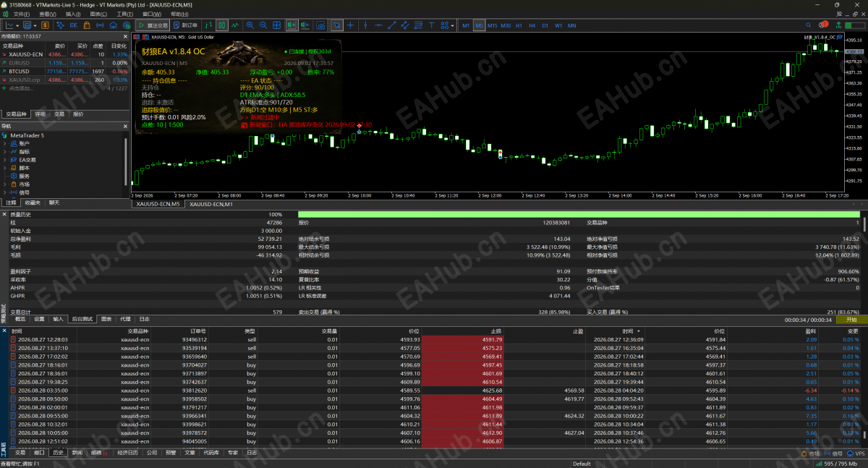Image resolution: width=868 pixels, height=468 pixels.
Task: Sort history by the 盈利 column header
Action: tap(810, 331)
